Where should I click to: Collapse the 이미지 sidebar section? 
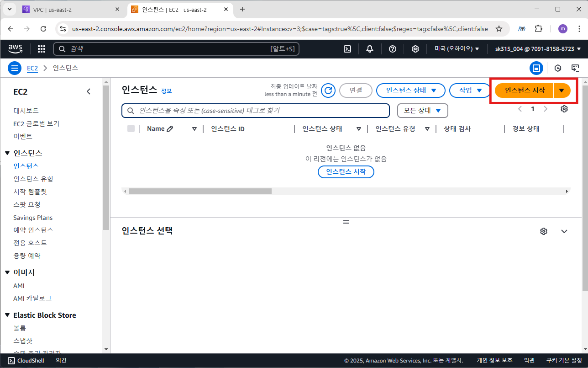7,272
